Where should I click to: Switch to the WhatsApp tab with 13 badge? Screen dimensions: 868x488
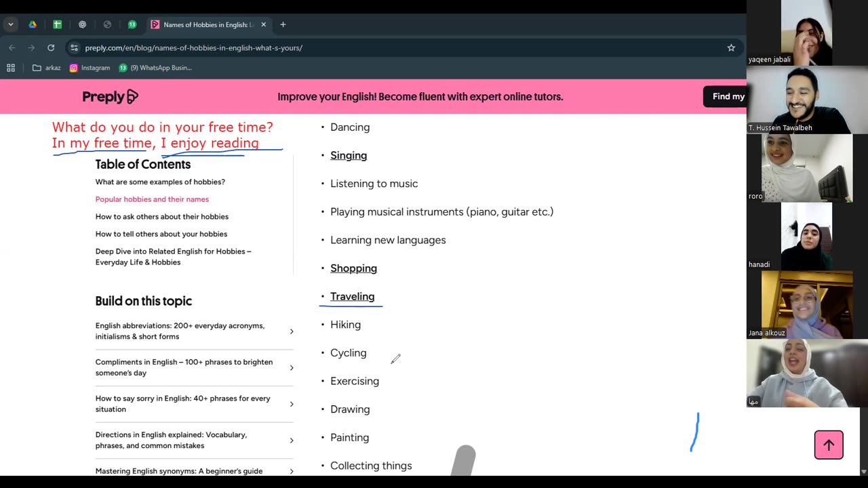(x=132, y=24)
